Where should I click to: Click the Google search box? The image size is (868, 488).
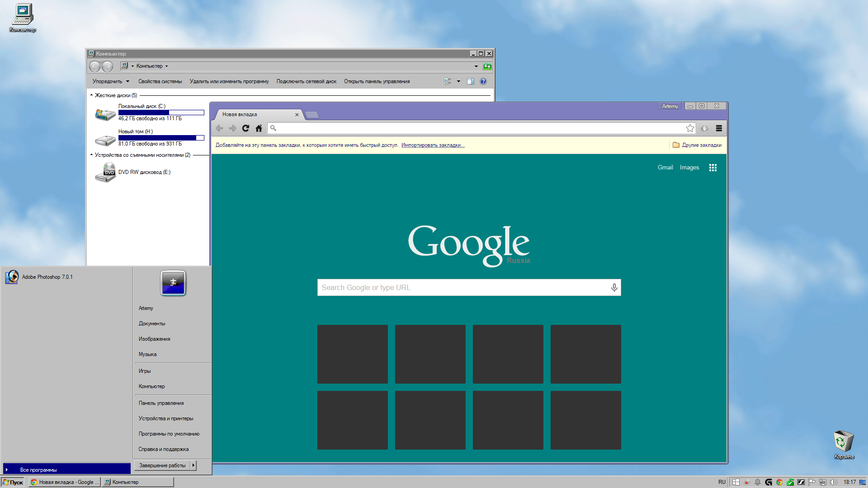coord(469,287)
